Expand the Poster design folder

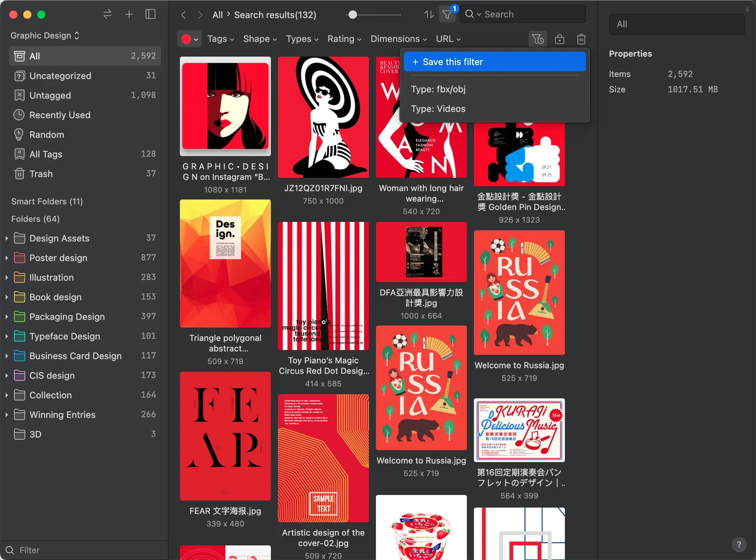coord(6,258)
